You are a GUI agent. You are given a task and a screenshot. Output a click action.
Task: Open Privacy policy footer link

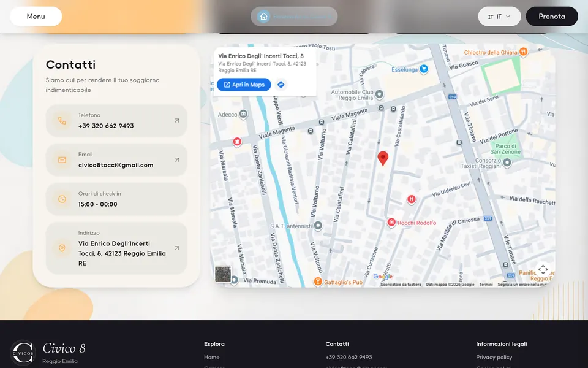coord(494,357)
